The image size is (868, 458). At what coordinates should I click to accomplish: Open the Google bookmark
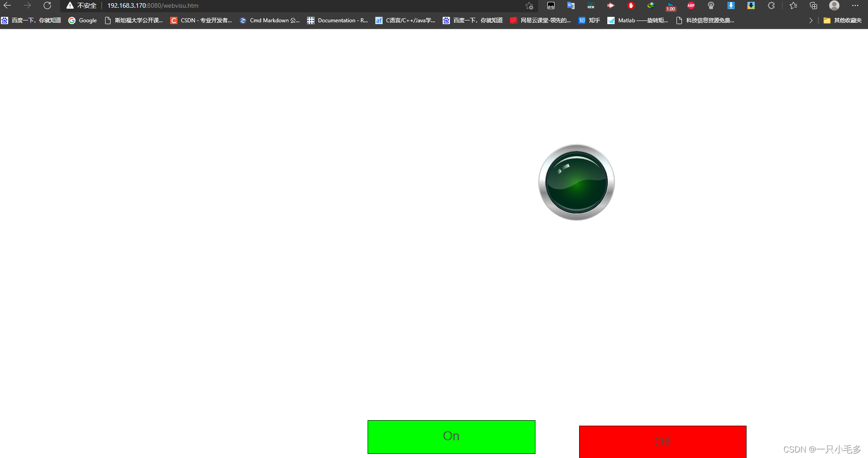[82, 20]
